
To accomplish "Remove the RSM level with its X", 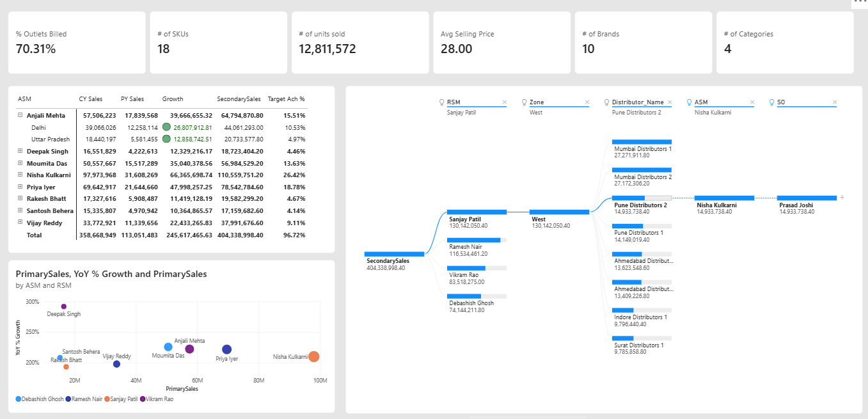I will point(504,102).
